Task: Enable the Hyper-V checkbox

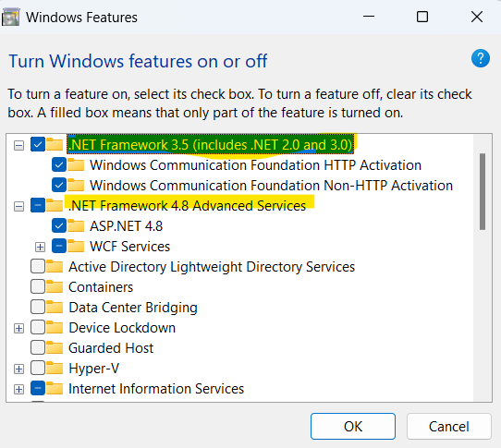Action: 38,369
